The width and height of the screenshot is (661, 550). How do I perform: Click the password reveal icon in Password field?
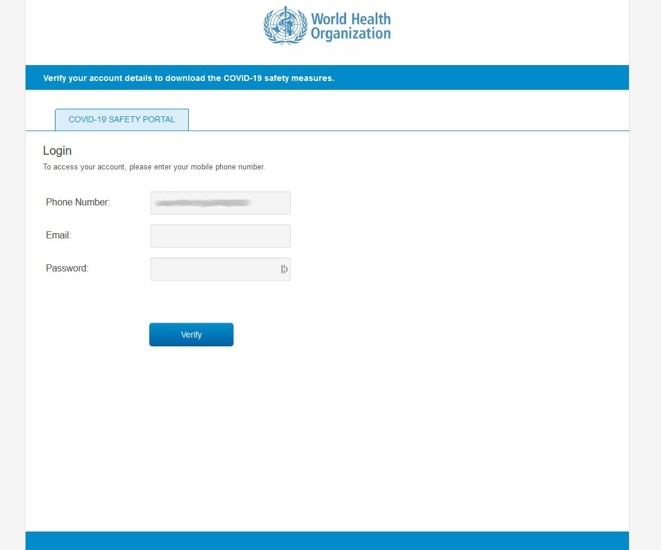[284, 269]
